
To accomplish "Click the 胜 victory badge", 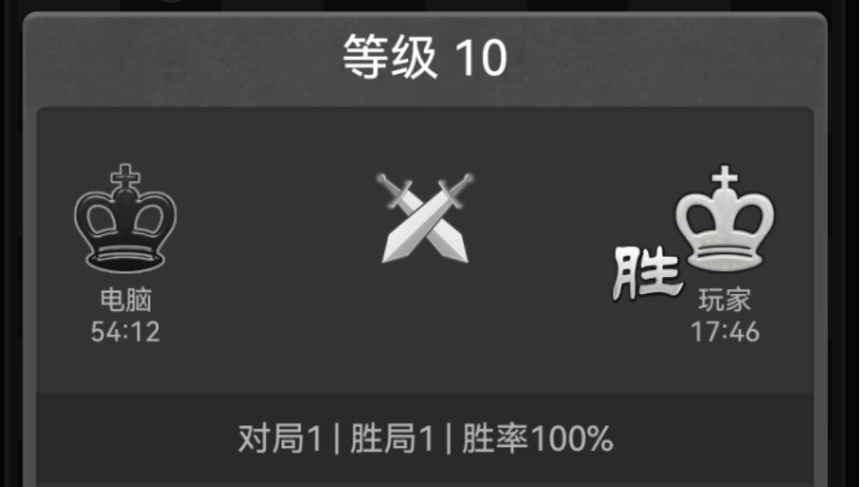I will click(646, 273).
